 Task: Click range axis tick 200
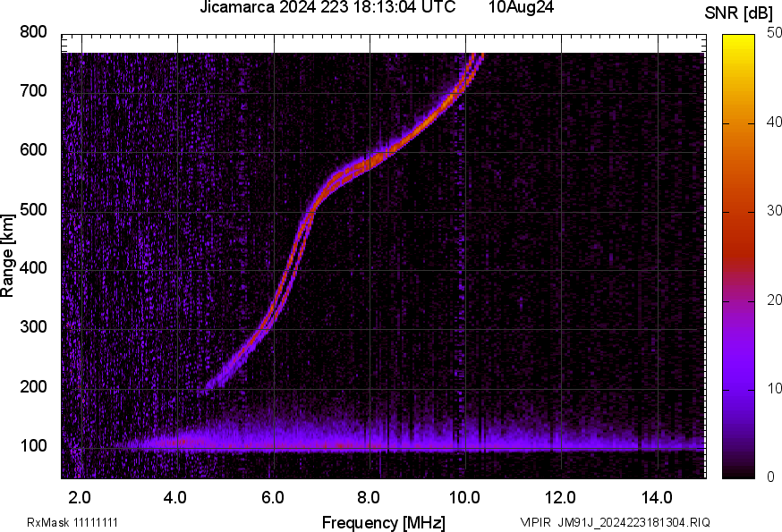[x=33, y=386]
